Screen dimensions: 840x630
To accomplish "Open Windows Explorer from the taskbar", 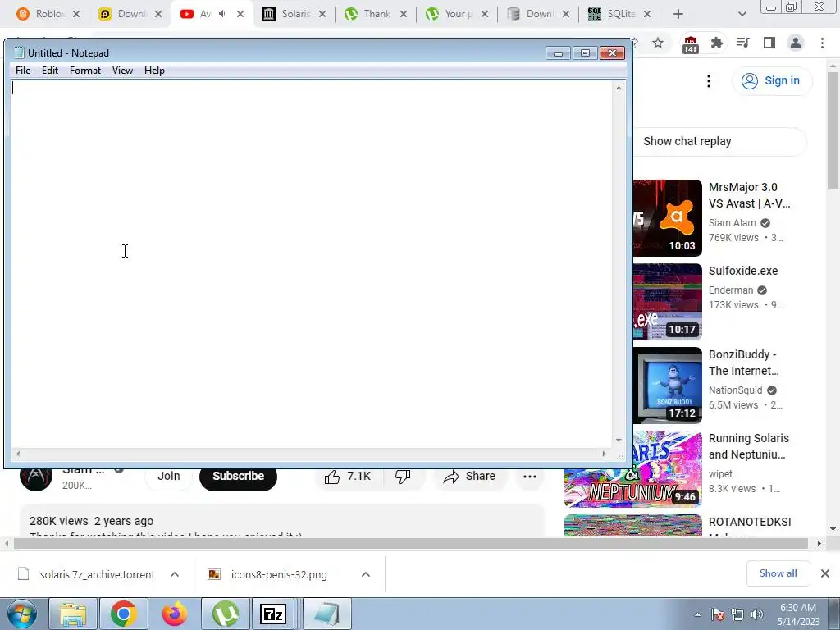I will (x=73, y=614).
